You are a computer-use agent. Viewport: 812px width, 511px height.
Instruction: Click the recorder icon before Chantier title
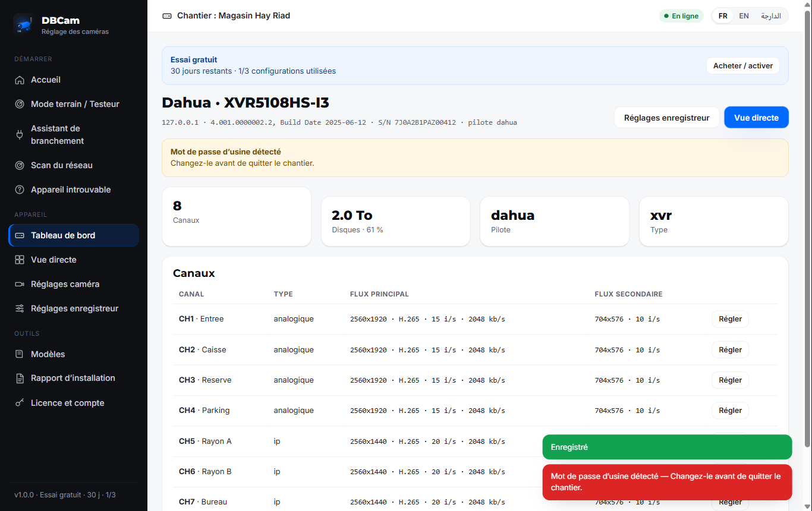click(167, 16)
